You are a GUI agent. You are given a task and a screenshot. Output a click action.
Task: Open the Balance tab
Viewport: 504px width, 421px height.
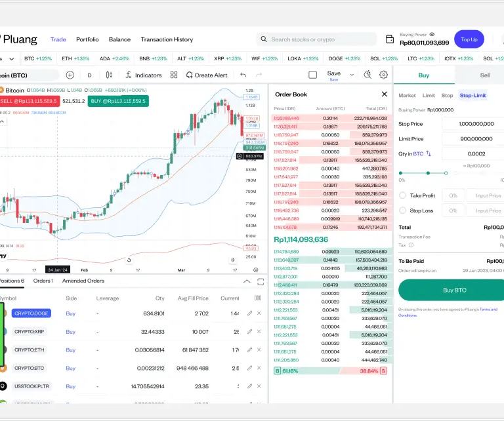tap(119, 39)
